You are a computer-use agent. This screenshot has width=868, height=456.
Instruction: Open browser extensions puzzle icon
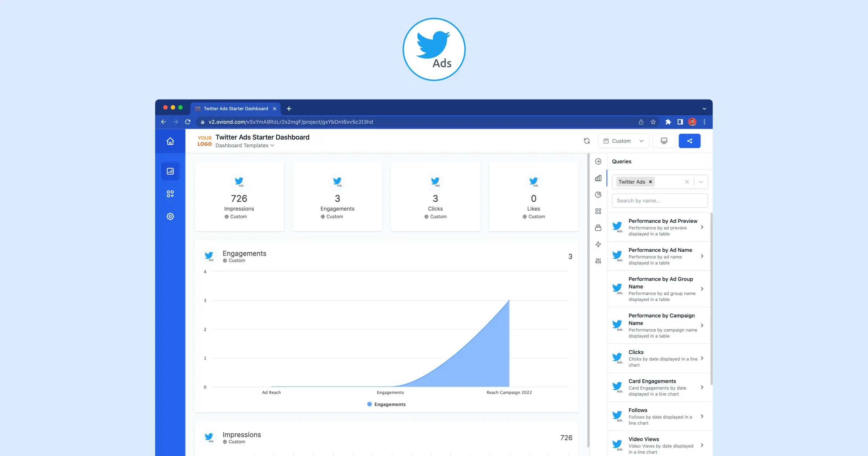pos(668,122)
